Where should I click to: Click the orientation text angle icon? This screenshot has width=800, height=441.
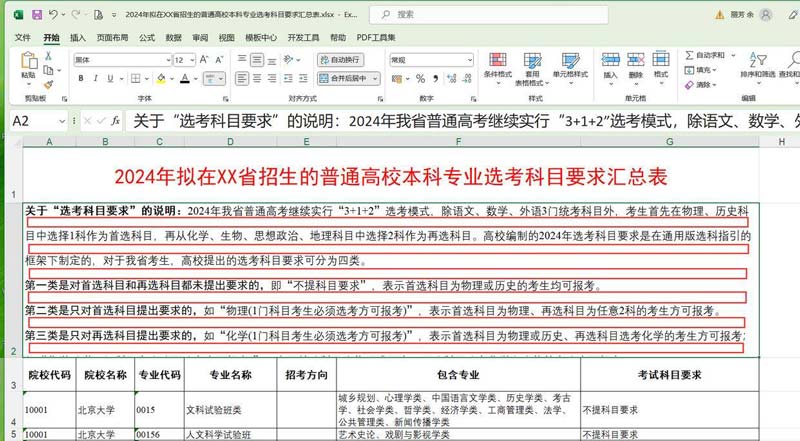click(x=289, y=60)
